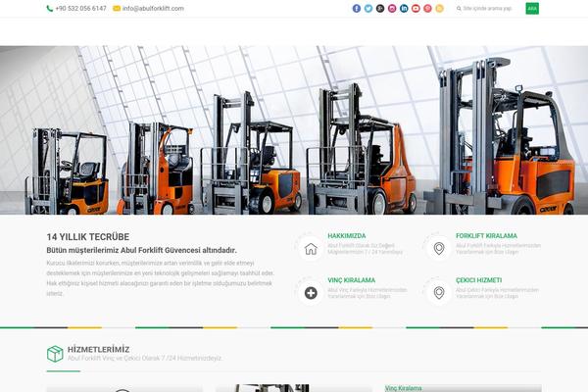
Task: Open the Pinterest social icon
Action: click(427, 8)
